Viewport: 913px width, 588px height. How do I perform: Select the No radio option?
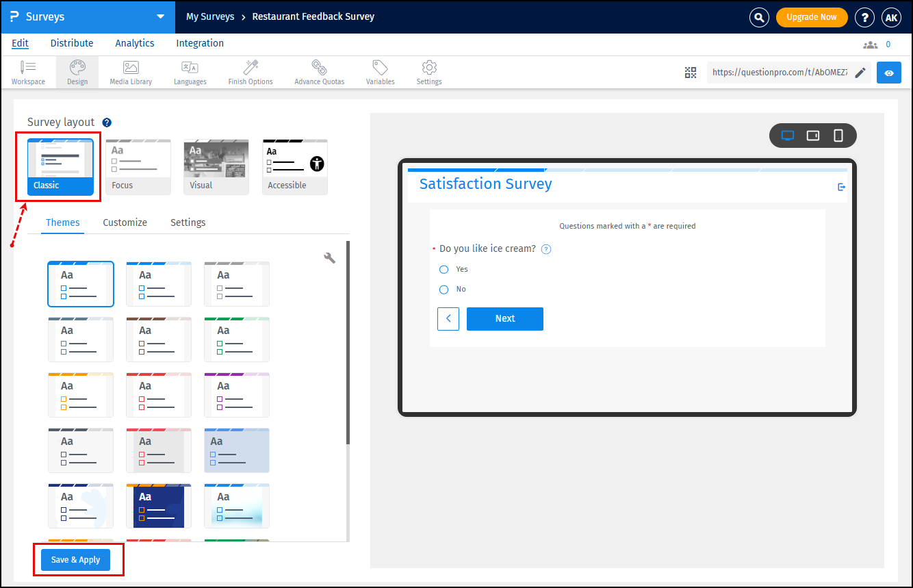443,290
